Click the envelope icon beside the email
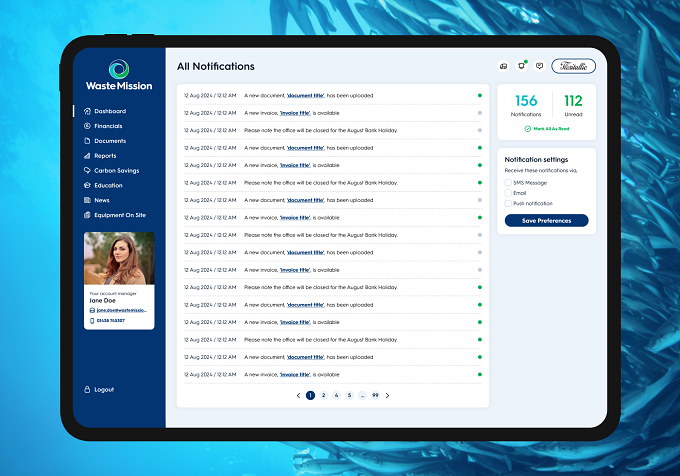The width and height of the screenshot is (680, 476). click(92, 310)
